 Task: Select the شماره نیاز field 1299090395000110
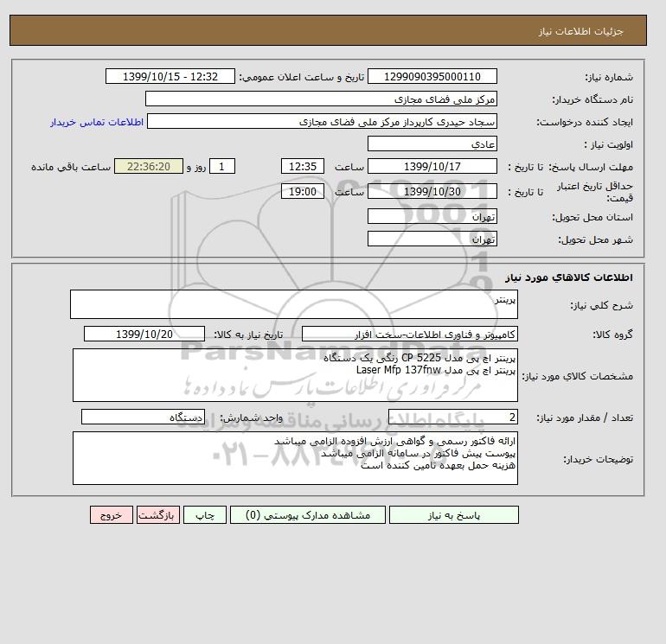tap(432, 76)
